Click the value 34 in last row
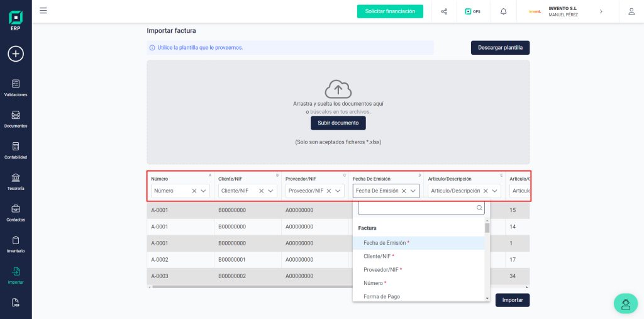The height and width of the screenshot is (319, 644). [513, 276]
